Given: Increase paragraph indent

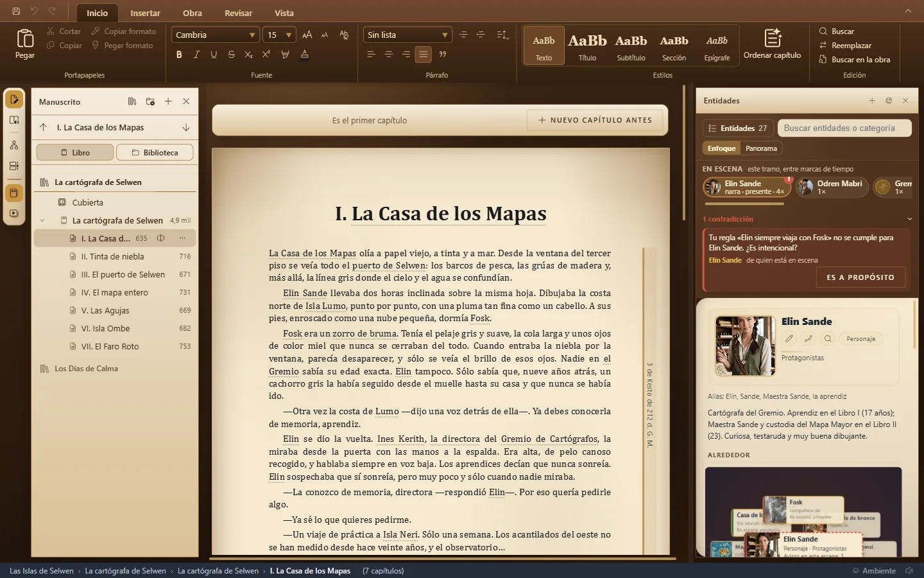Looking at the screenshot, I should pos(481,35).
